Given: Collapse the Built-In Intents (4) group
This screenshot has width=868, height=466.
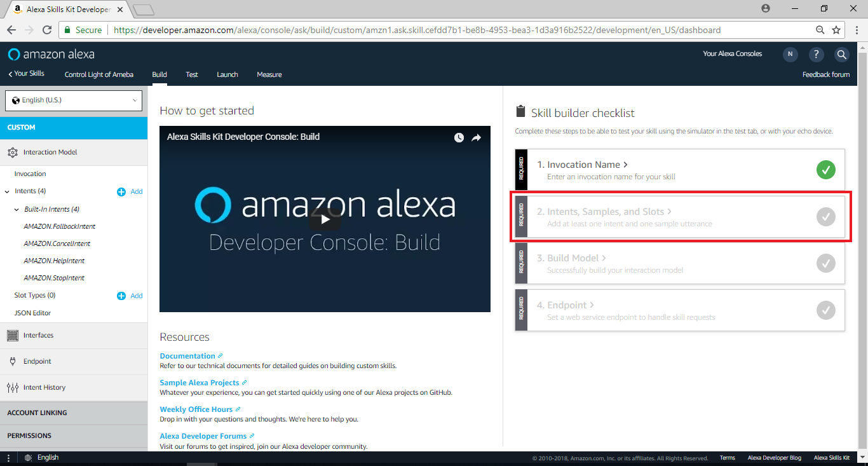Looking at the screenshot, I should click(x=17, y=209).
